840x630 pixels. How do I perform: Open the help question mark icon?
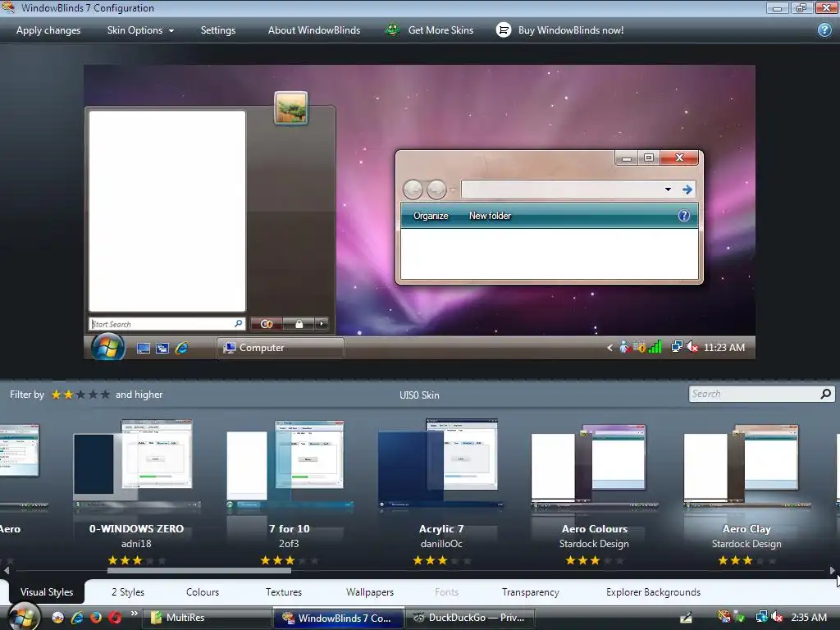824,30
